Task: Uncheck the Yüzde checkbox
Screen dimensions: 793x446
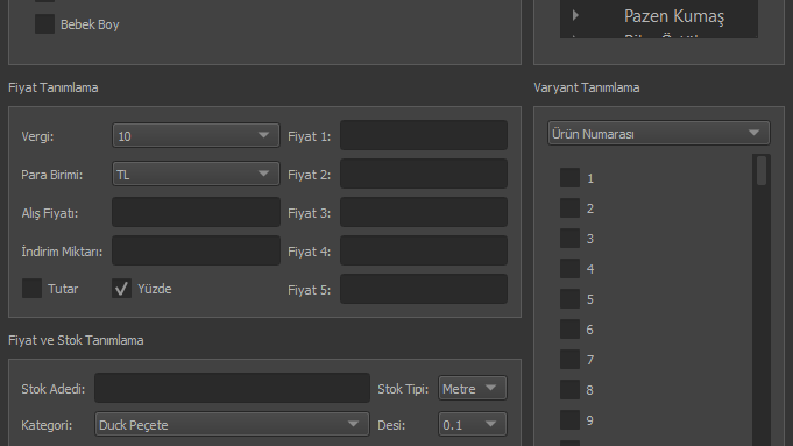Action: pyautogui.click(x=122, y=288)
